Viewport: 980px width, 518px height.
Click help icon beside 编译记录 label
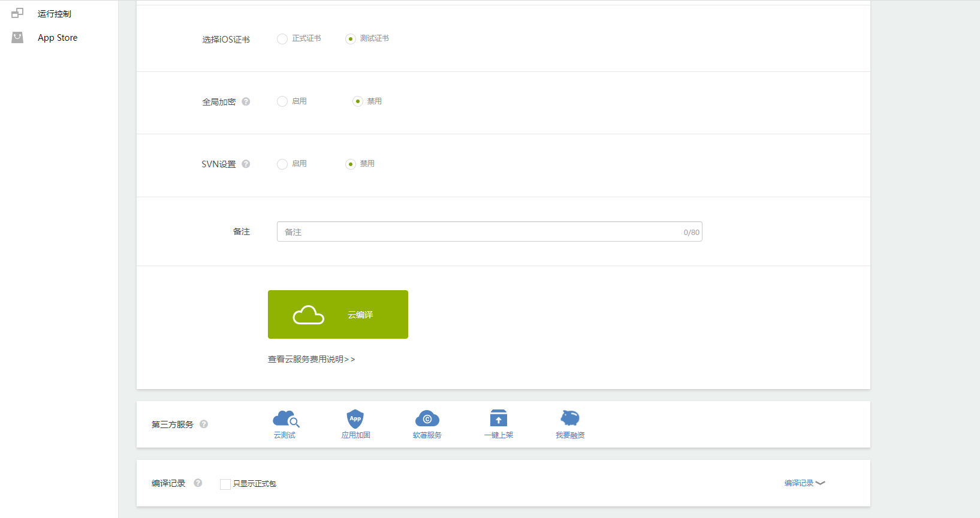tap(198, 483)
